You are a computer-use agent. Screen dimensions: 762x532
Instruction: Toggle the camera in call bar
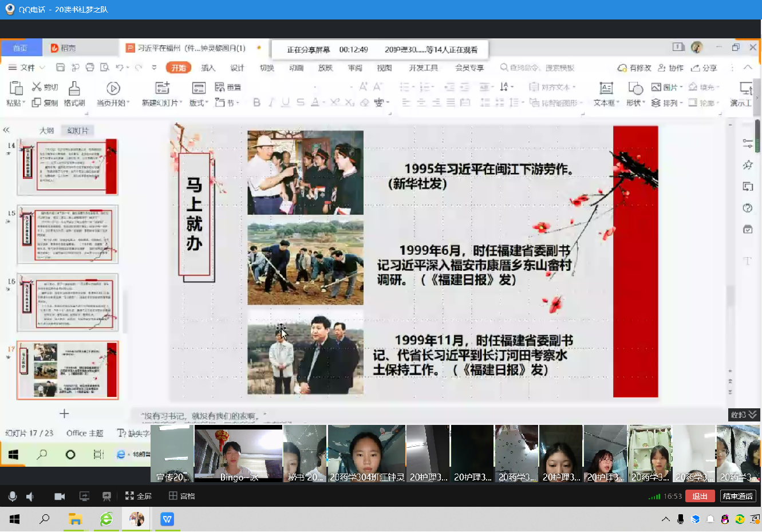pos(60,496)
